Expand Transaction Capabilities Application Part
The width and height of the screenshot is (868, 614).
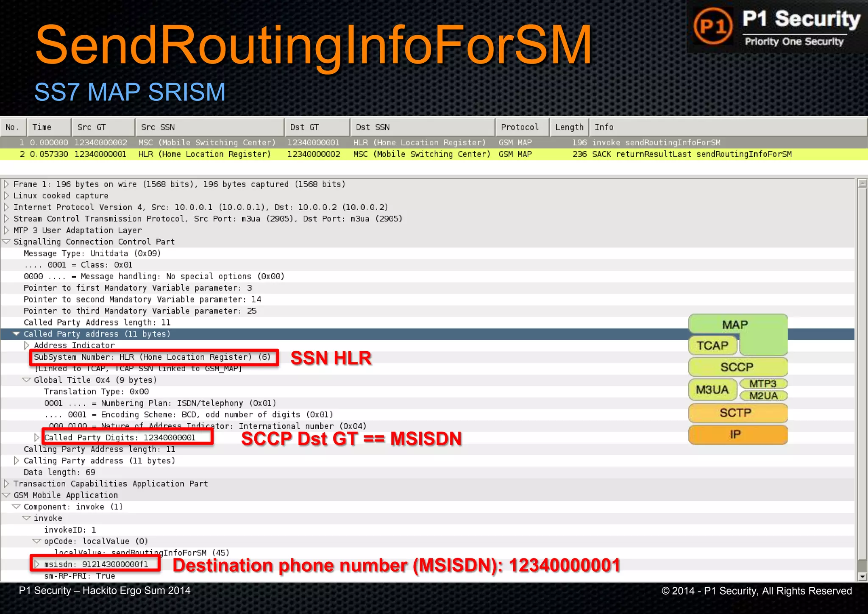tap(6, 483)
